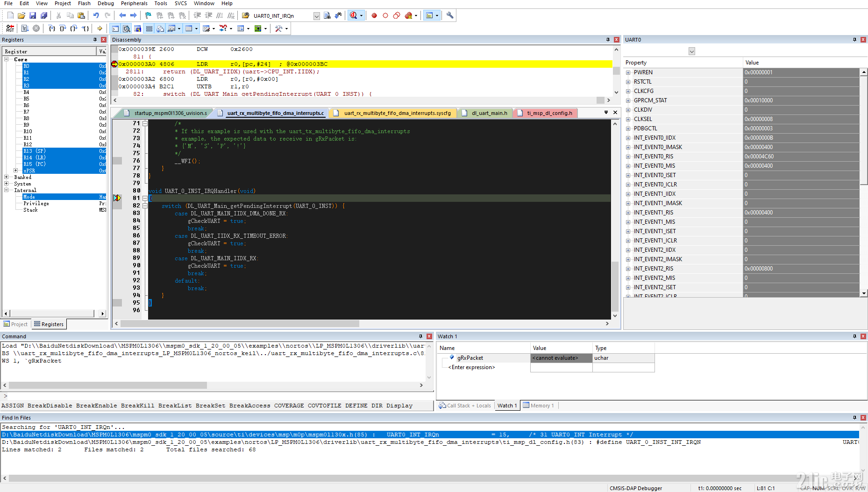
Task: Insert a breakpoint with red dot icon
Action: click(x=374, y=15)
